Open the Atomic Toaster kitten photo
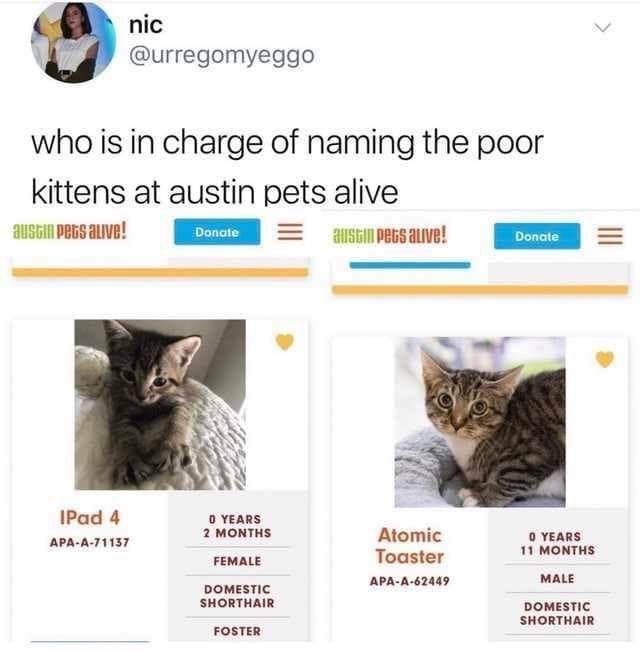The image size is (640, 652). [x=480, y=422]
